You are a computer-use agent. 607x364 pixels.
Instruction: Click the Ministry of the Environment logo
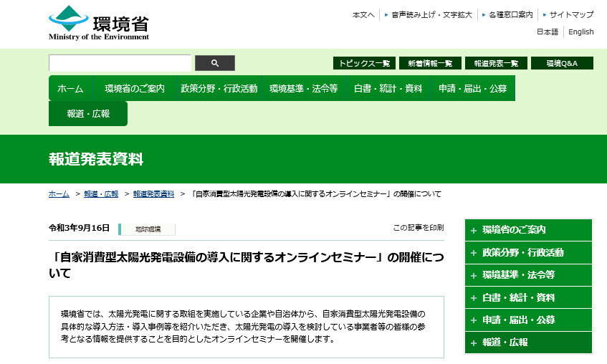coord(99,23)
